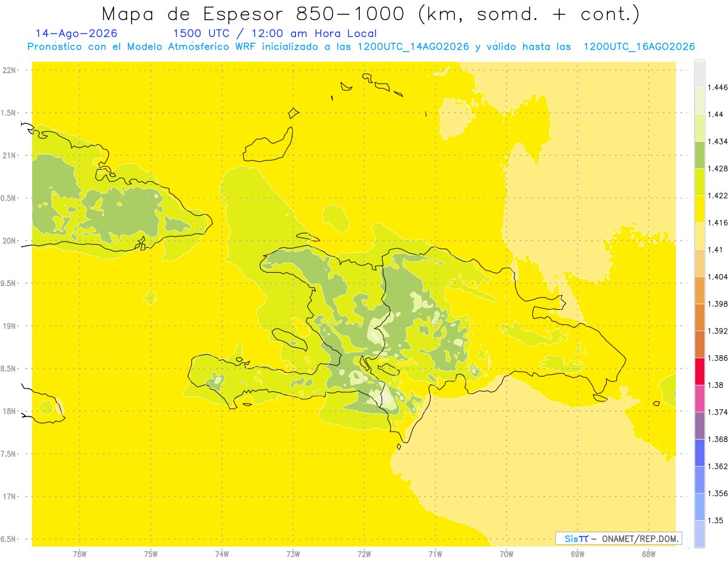Image resolution: width=728 pixels, height=562 pixels.
Task: Click the legend value "1.428"
Action: coord(718,169)
